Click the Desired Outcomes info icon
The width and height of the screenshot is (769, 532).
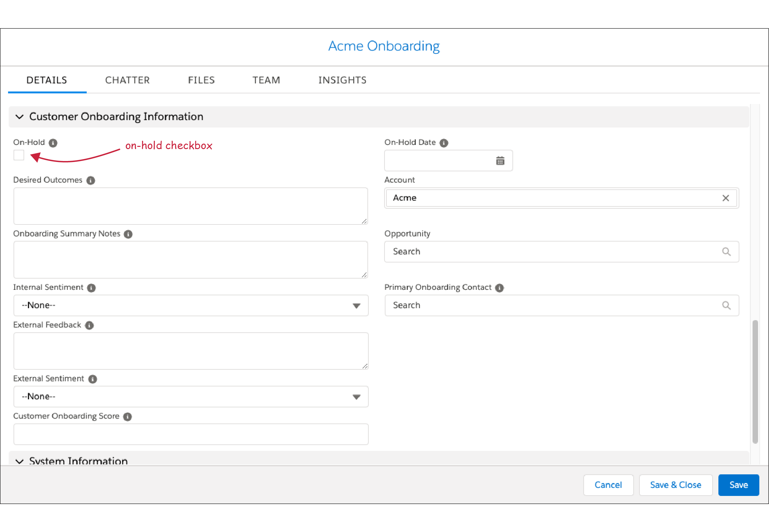pos(91,181)
